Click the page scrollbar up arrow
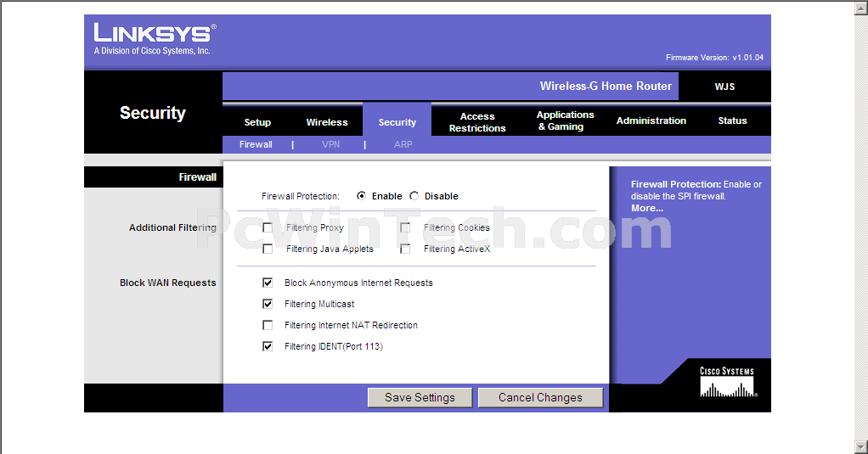The width and height of the screenshot is (868, 454). click(x=861, y=7)
